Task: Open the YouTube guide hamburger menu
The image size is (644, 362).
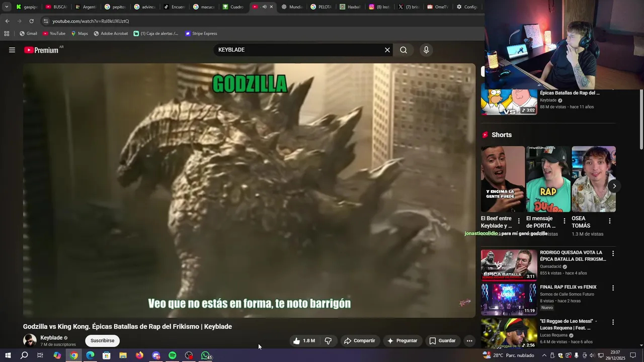Action: click(x=12, y=50)
